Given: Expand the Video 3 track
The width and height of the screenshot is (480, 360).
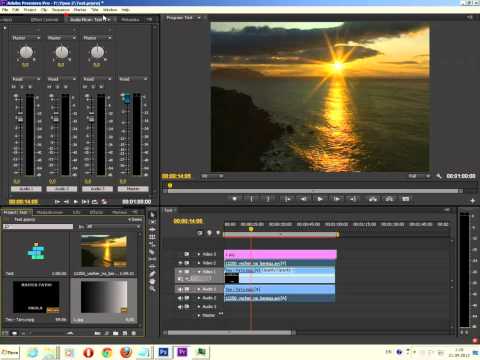Looking at the screenshot, I should coord(199,254).
